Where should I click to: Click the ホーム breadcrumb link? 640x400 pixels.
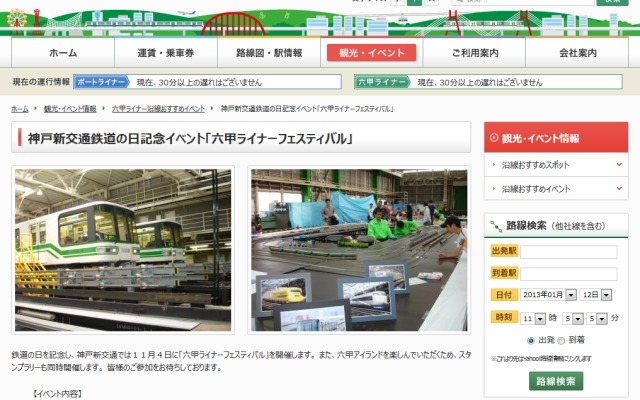(x=20, y=109)
